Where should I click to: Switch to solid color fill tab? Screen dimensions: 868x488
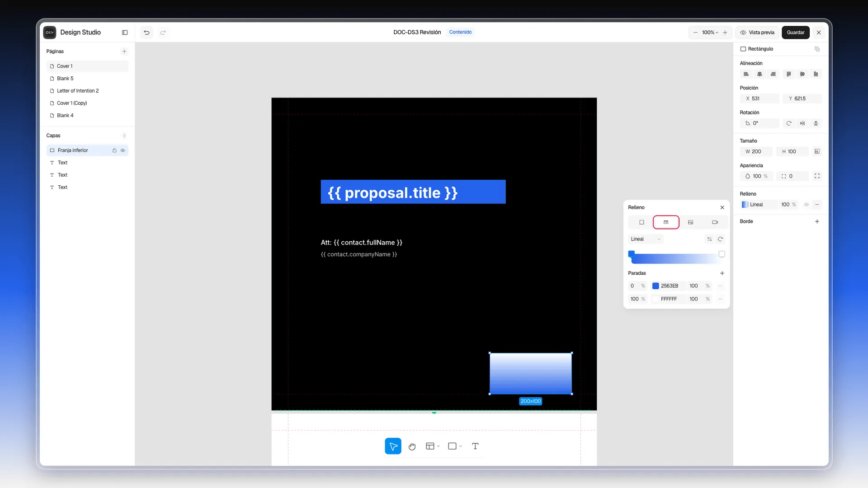[x=642, y=222]
